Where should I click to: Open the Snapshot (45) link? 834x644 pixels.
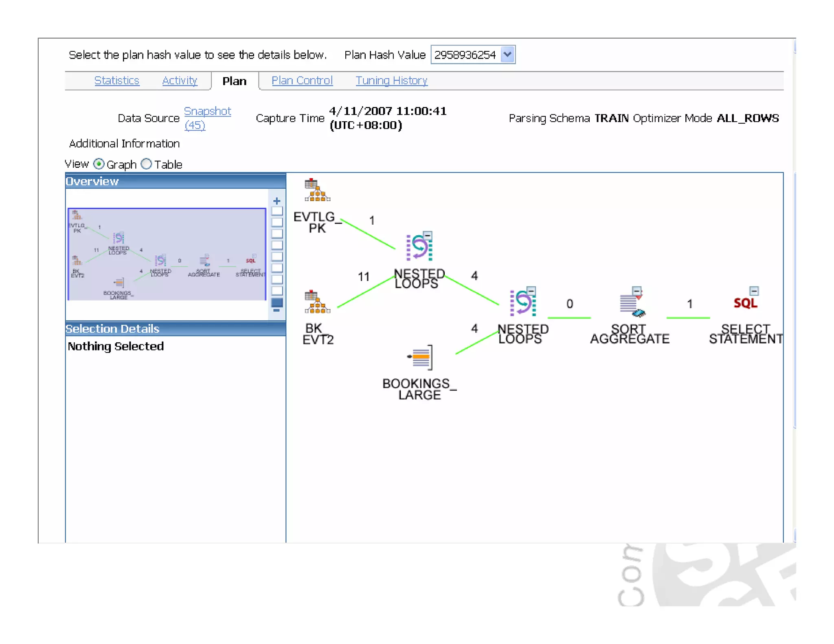[207, 112]
